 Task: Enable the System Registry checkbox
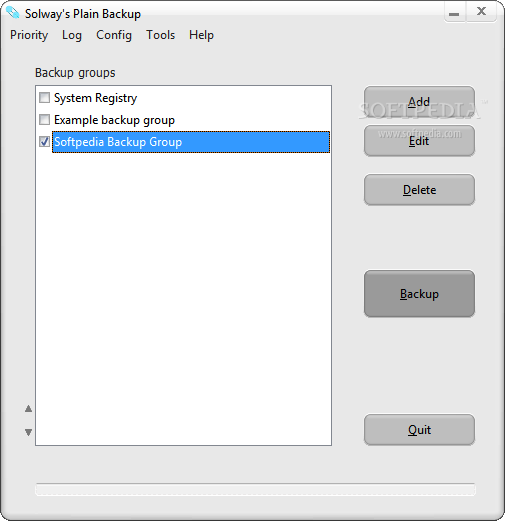click(x=44, y=98)
